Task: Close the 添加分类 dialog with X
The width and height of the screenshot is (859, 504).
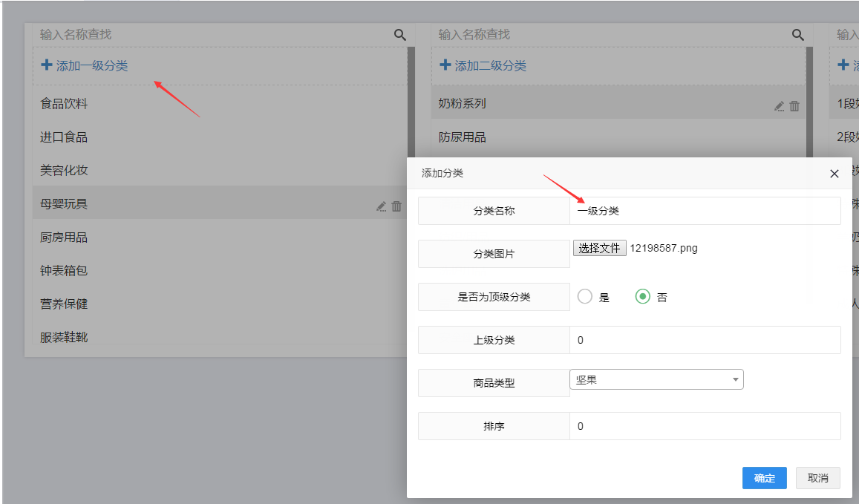Action: 834,174
